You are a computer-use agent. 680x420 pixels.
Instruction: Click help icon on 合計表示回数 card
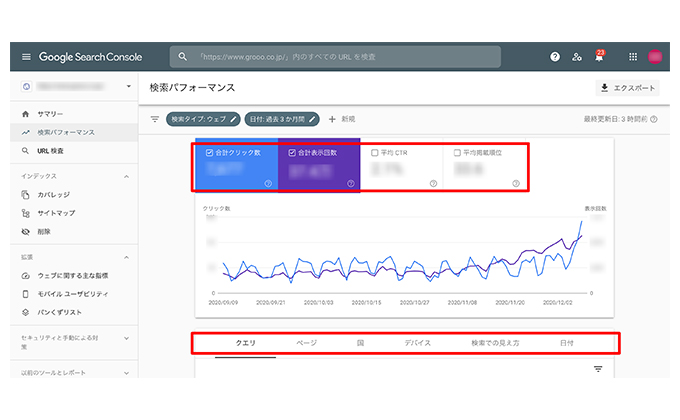click(350, 184)
